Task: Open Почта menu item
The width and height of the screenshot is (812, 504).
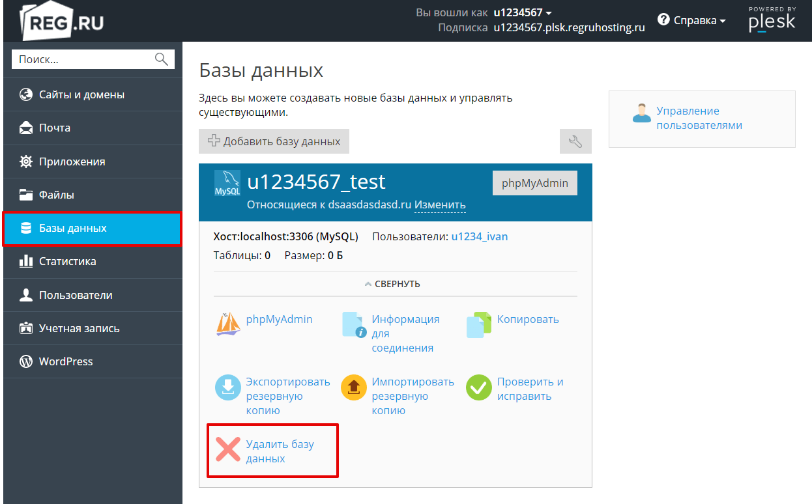Action: [93, 128]
